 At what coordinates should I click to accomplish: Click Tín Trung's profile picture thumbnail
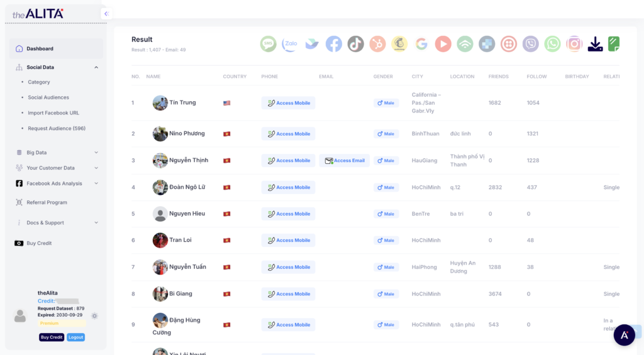point(160,103)
